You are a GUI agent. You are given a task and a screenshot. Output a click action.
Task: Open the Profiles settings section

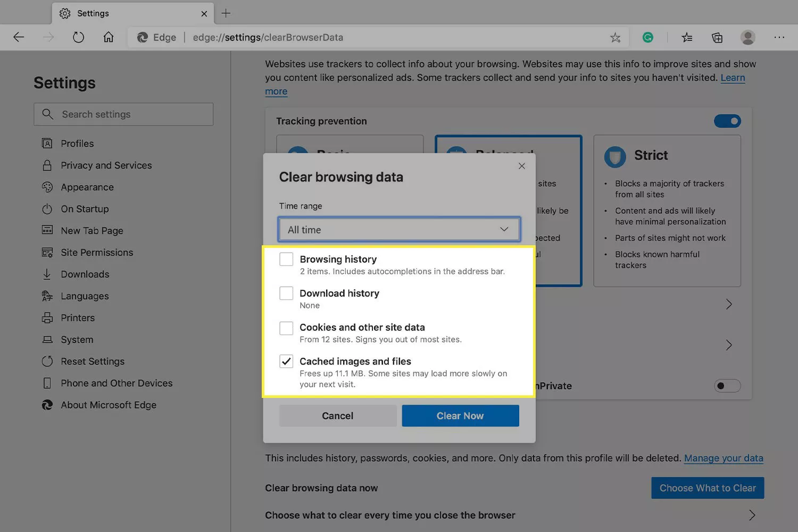(77, 144)
